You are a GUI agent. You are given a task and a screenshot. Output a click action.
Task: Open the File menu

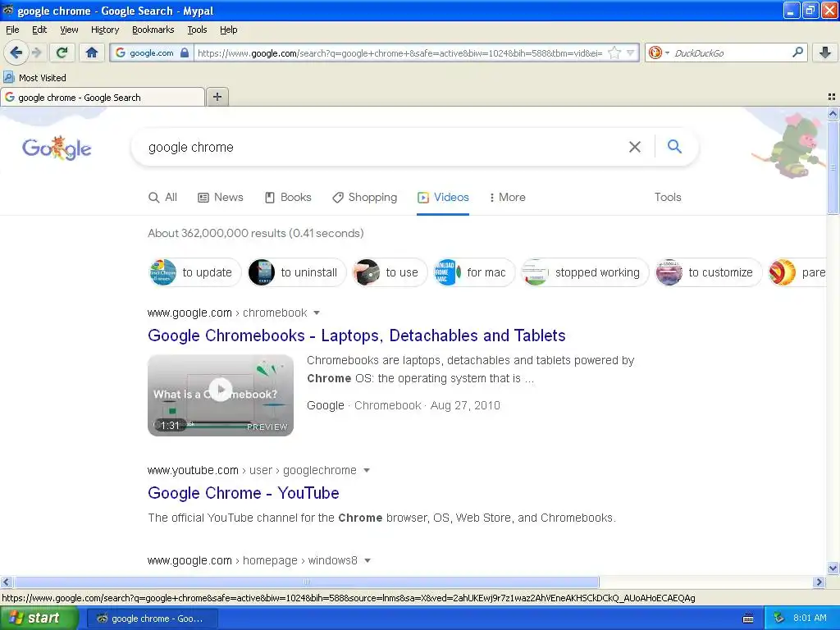pos(12,30)
